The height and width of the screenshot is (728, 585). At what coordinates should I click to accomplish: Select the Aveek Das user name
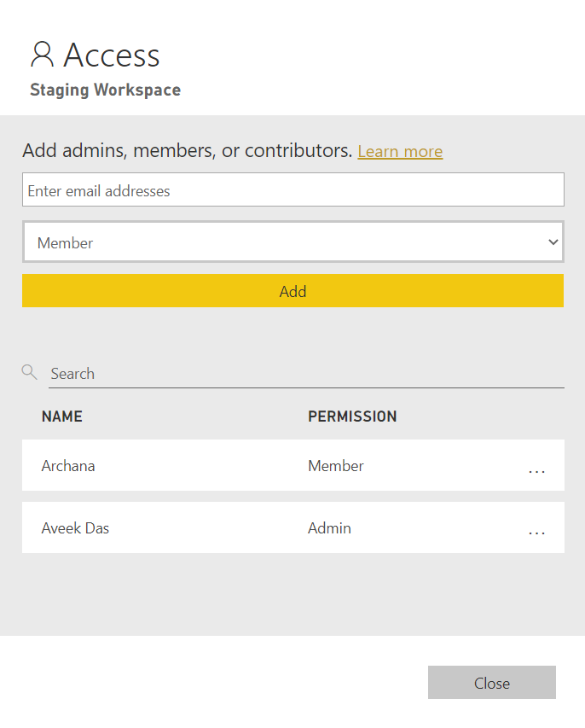tap(75, 528)
